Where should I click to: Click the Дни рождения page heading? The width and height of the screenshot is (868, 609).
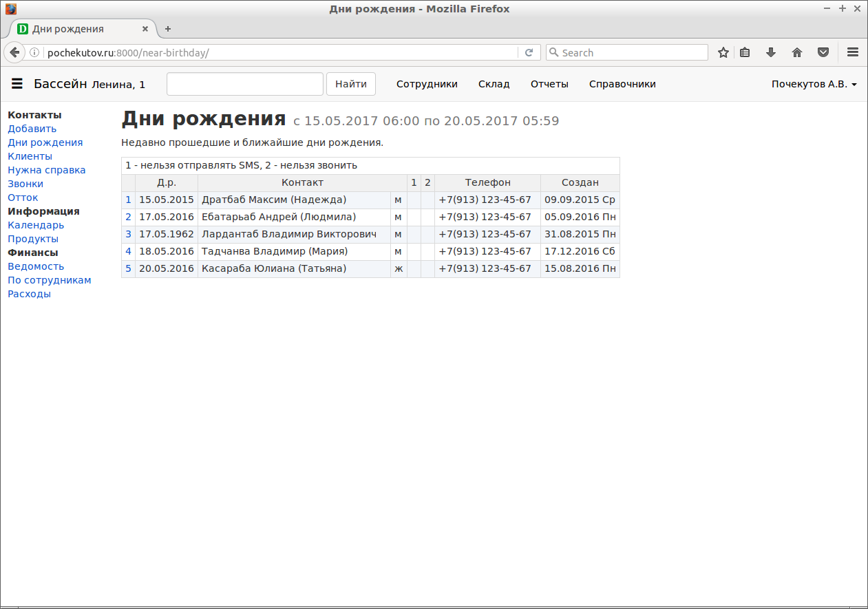(x=204, y=119)
